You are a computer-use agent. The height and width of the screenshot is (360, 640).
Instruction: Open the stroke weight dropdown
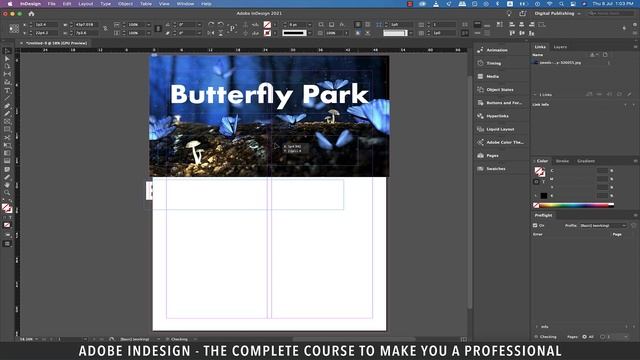pos(309,24)
